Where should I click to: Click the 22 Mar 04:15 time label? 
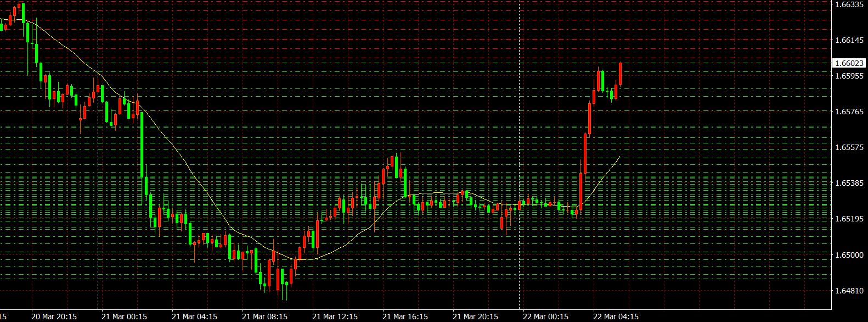[616, 317]
